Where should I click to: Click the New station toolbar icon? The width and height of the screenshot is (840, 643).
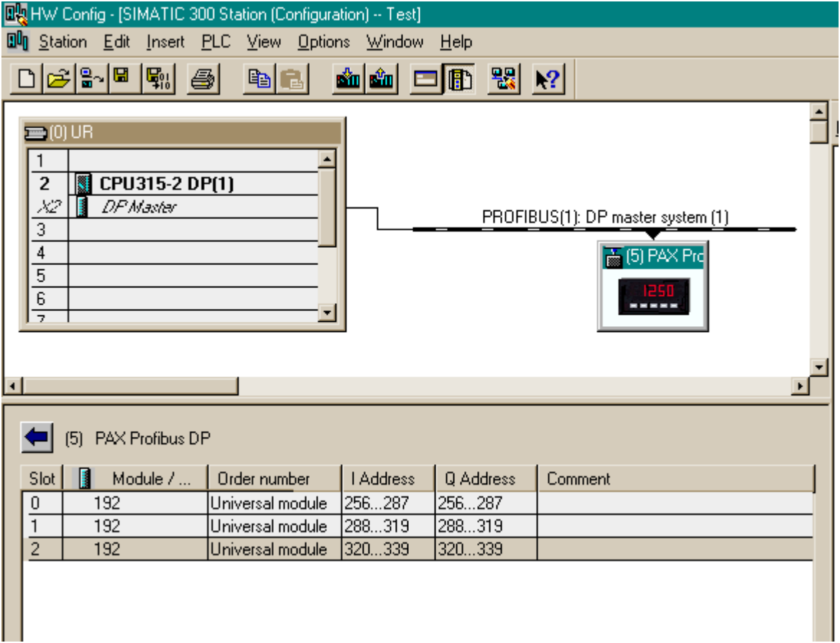27,79
